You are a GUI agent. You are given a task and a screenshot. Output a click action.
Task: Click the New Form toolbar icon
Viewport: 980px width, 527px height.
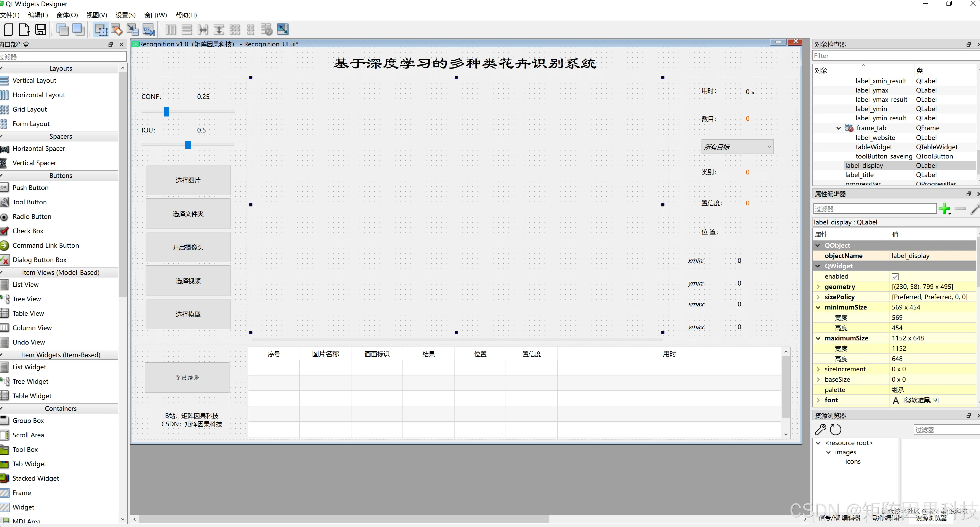[8, 30]
